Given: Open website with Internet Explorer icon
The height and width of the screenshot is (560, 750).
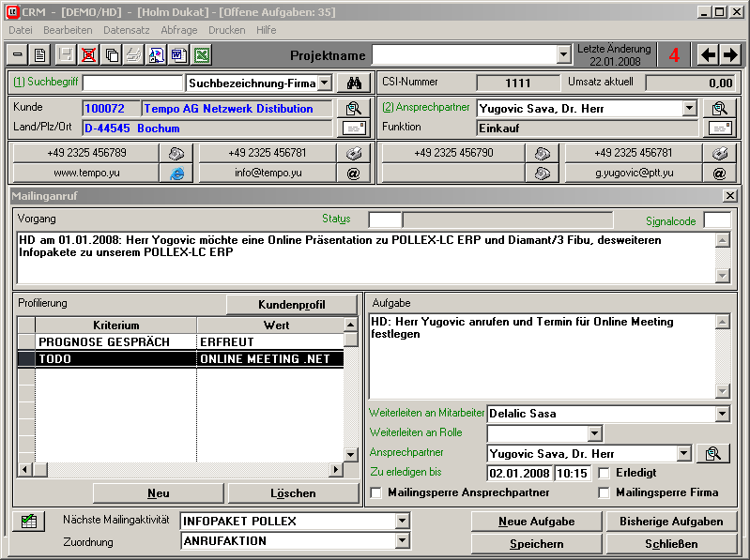Looking at the screenshot, I should (x=175, y=173).
